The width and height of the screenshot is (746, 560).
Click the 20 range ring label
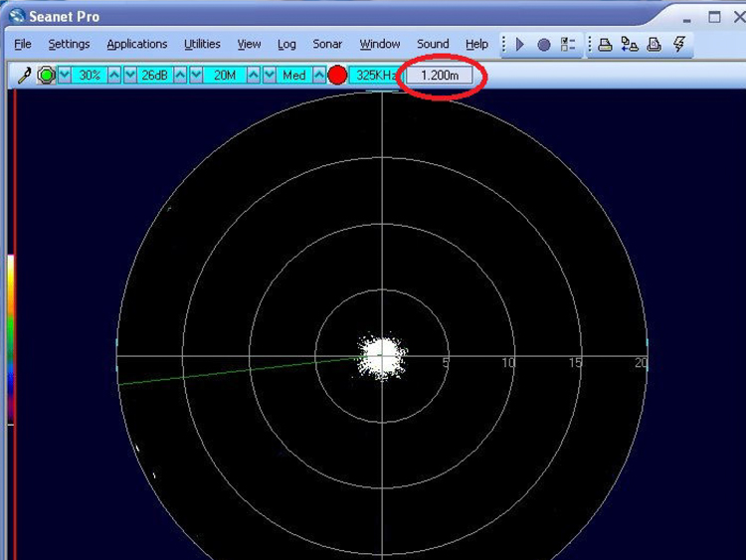[x=642, y=363]
